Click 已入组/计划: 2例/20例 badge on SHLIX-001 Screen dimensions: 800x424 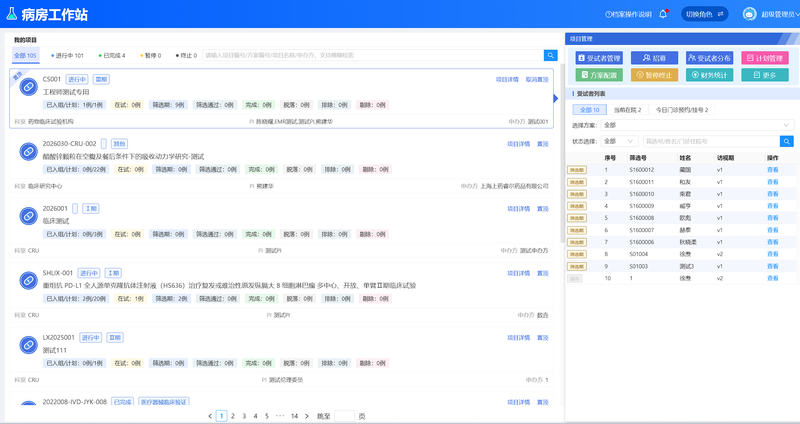click(x=76, y=299)
